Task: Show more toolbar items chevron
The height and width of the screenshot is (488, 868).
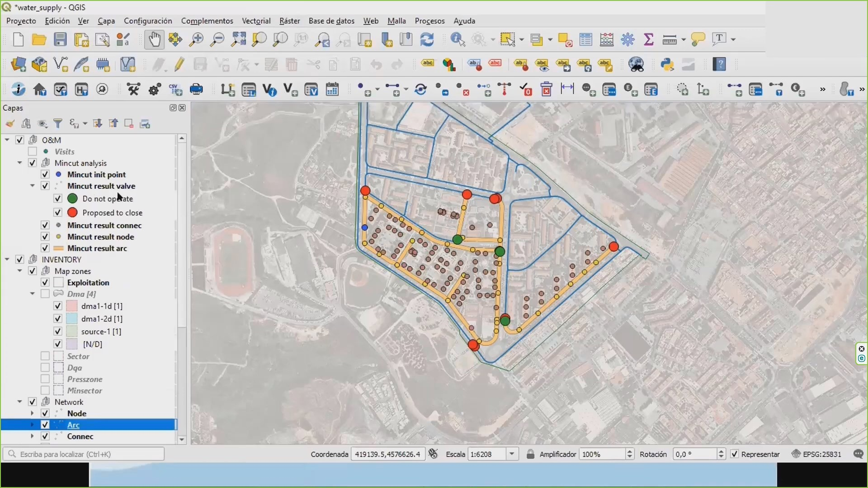Action: (823, 89)
